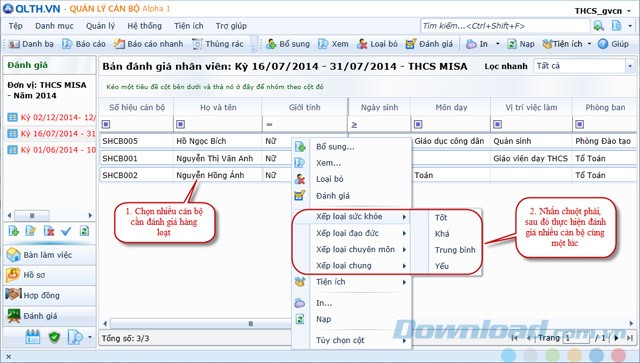Select period Kỳ 01/06/2014 in left list
The width and height of the screenshot is (640, 363).
tap(51, 150)
